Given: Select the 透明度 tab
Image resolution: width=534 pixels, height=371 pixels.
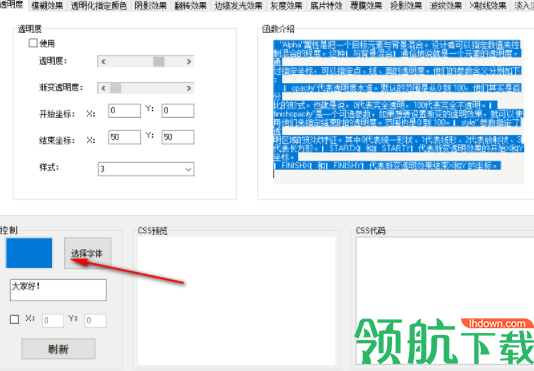Looking at the screenshot, I should [x=12, y=5].
